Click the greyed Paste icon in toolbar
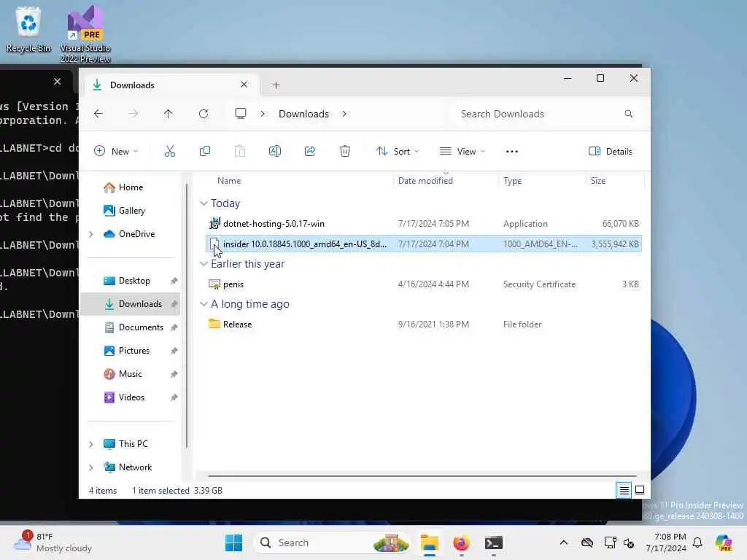Image resolution: width=747 pixels, height=560 pixels. click(x=240, y=152)
